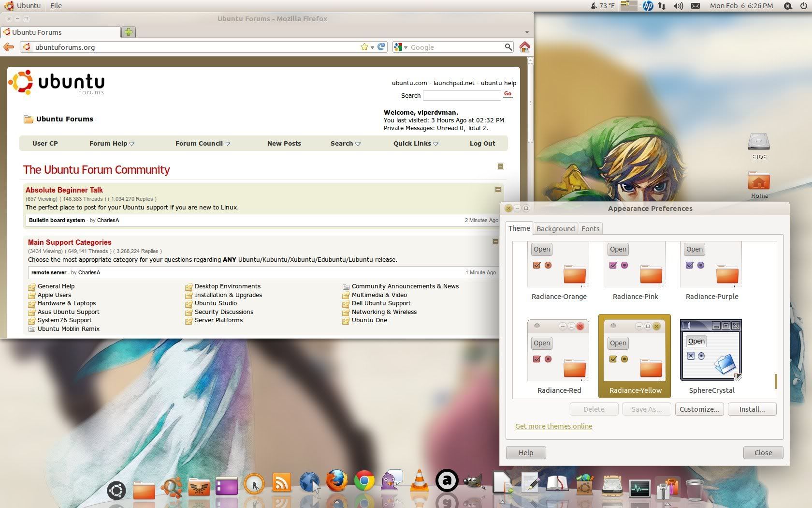The image size is (812, 508).
Task: Collapse The Ubuntu Forum Community block
Action: pos(500,166)
